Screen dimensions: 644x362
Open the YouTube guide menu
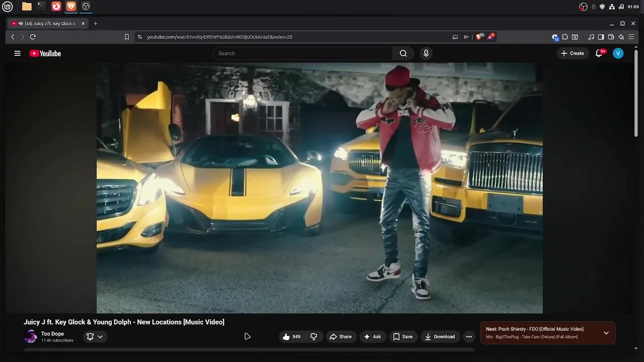[x=17, y=53]
